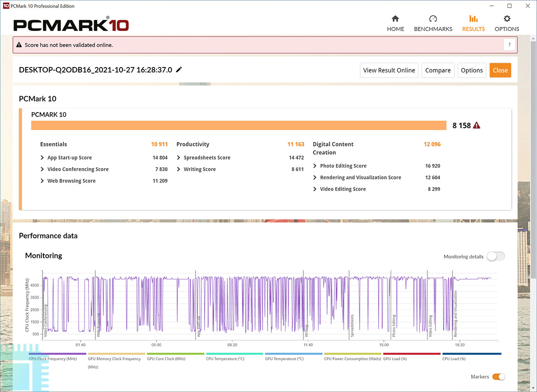Image resolution: width=537 pixels, height=392 pixels.
Task: Toggle CPU Load legend series
Action: pyautogui.click(x=471, y=357)
